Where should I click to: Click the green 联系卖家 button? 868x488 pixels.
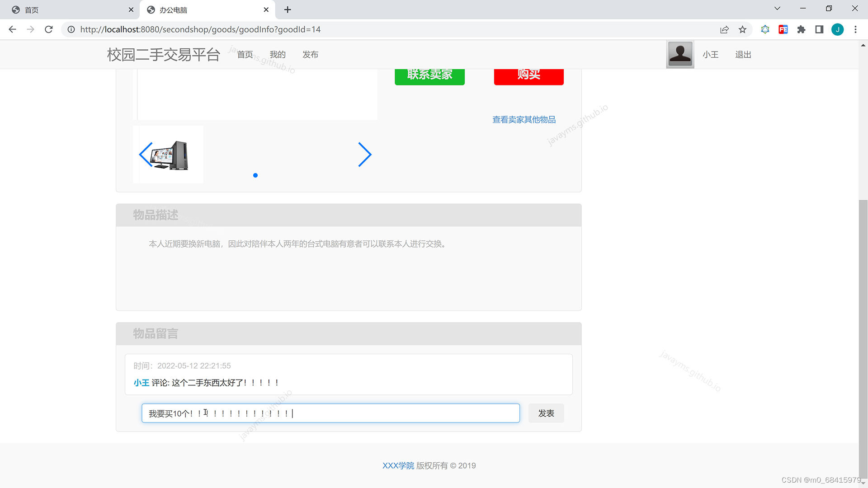click(x=429, y=77)
